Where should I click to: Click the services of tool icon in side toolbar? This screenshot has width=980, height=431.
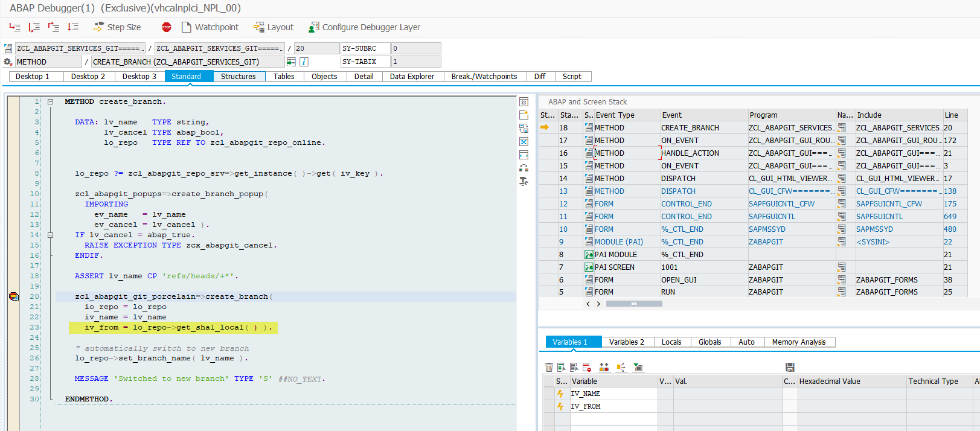pos(524,181)
